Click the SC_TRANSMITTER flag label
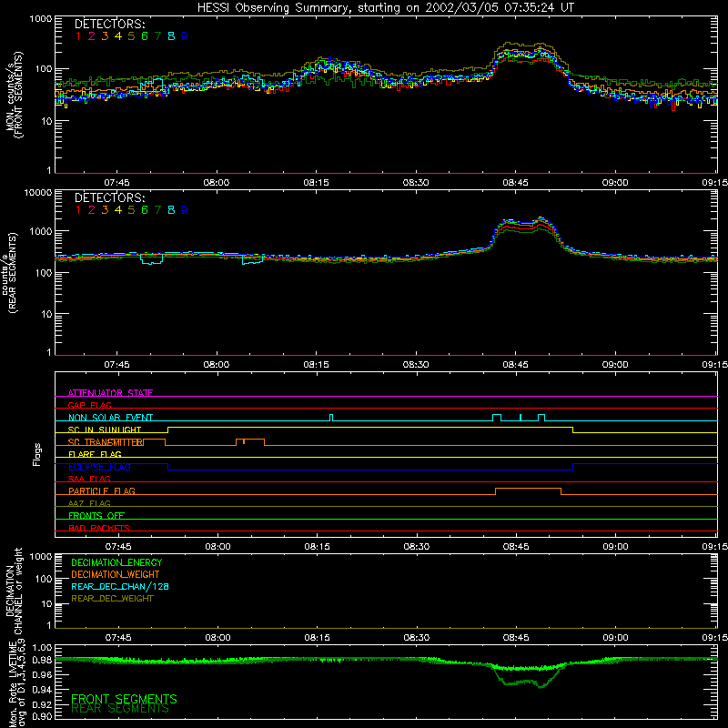The width and height of the screenshot is (728, 728). tap(106, 442)
